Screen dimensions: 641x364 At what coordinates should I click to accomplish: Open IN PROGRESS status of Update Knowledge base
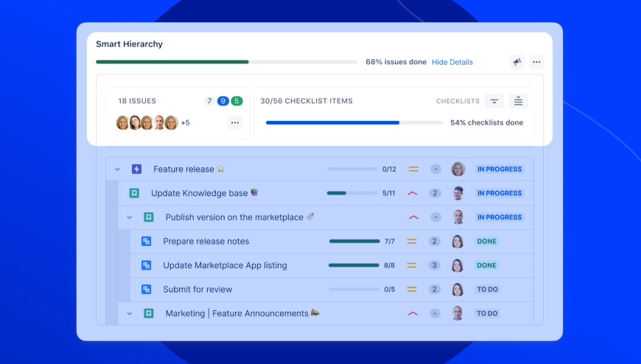[500, 193]
